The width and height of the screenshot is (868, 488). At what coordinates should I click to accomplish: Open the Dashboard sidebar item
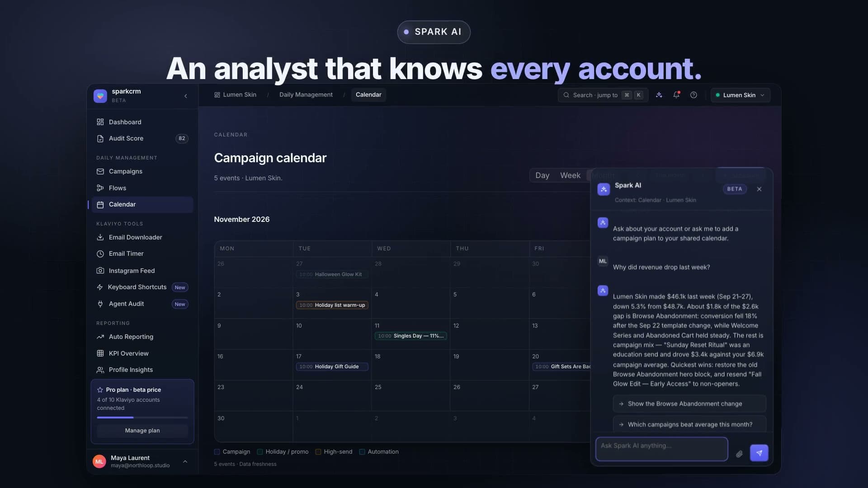(142, 122)
